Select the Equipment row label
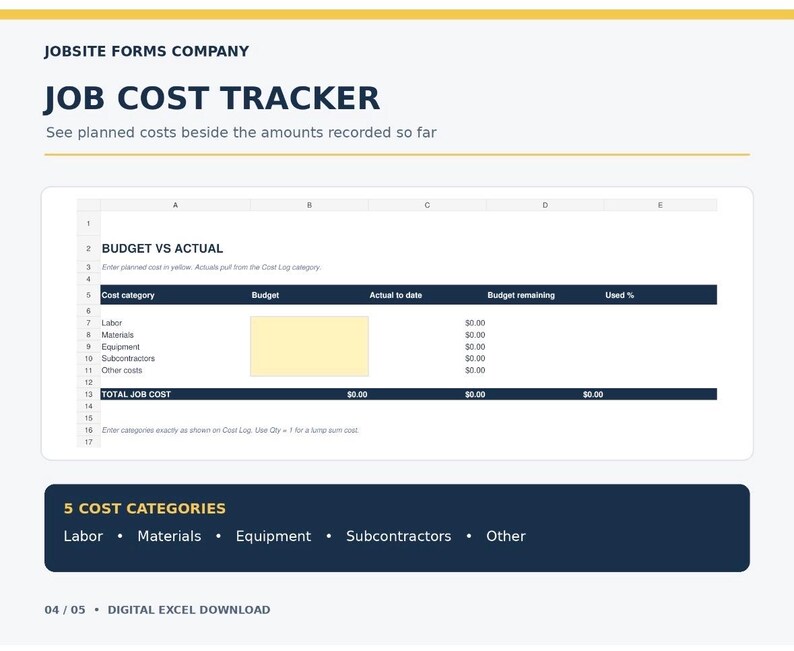Image resolution: width=794 pixels, height=651 pixels. (121, 347)
